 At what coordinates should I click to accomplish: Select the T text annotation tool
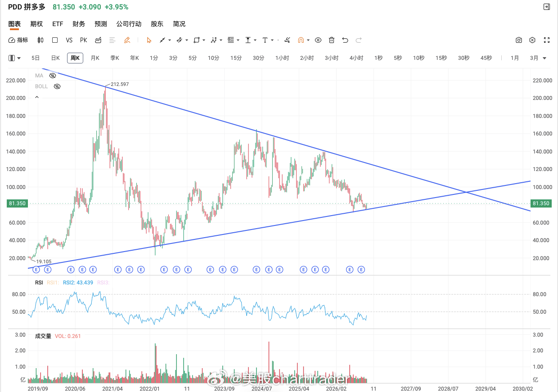265,40
